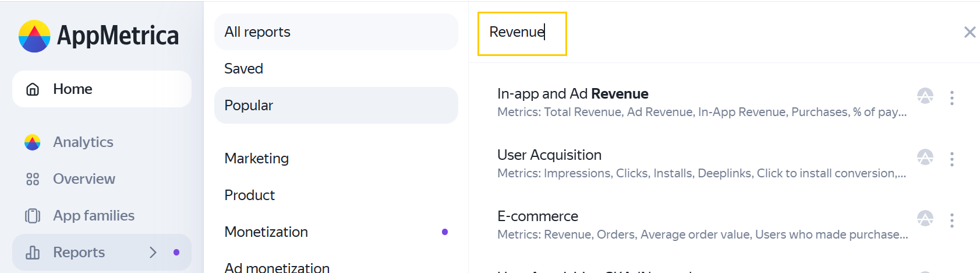Select the Monetization category

(x=336, y=232)
